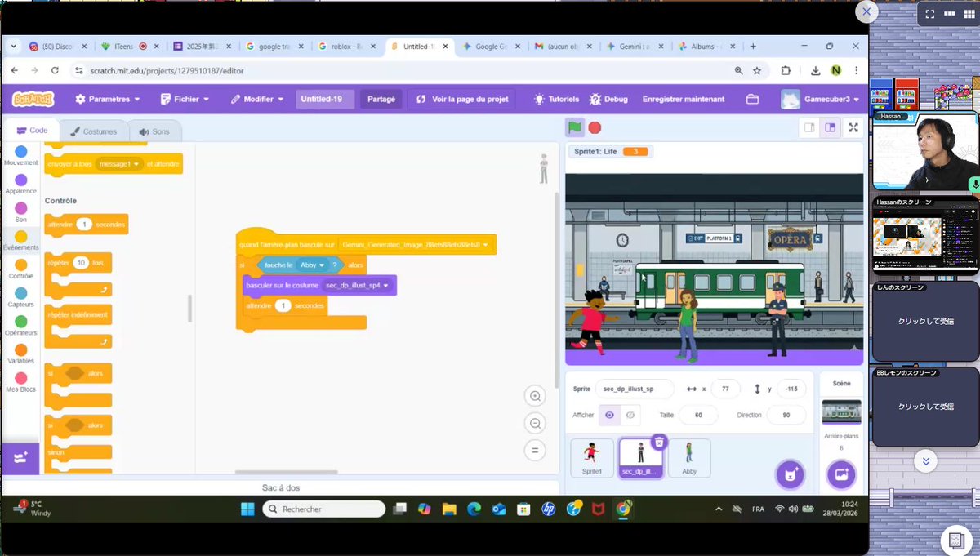The width and height of the screenshot is (980, 556).
Task: Open the Choose a Sprite cat button
Action: point(790,474)
